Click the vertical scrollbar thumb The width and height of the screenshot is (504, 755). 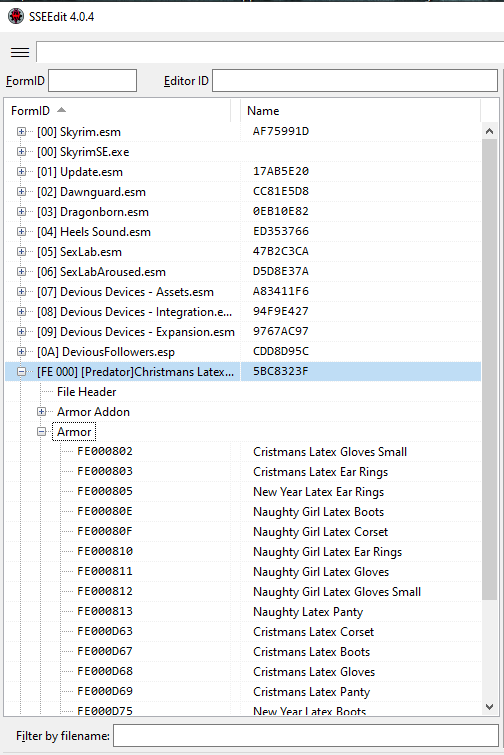(x=490, y=369)
